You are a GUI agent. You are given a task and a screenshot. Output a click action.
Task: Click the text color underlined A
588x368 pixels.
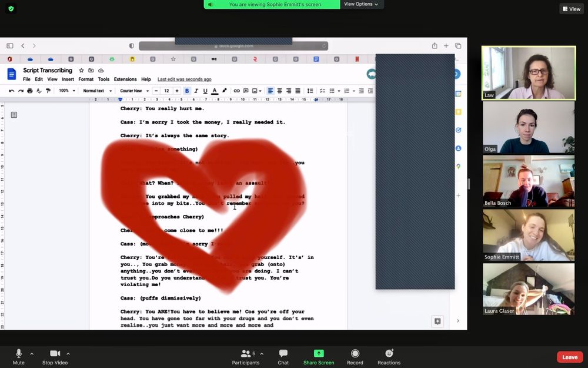point(215,91)
